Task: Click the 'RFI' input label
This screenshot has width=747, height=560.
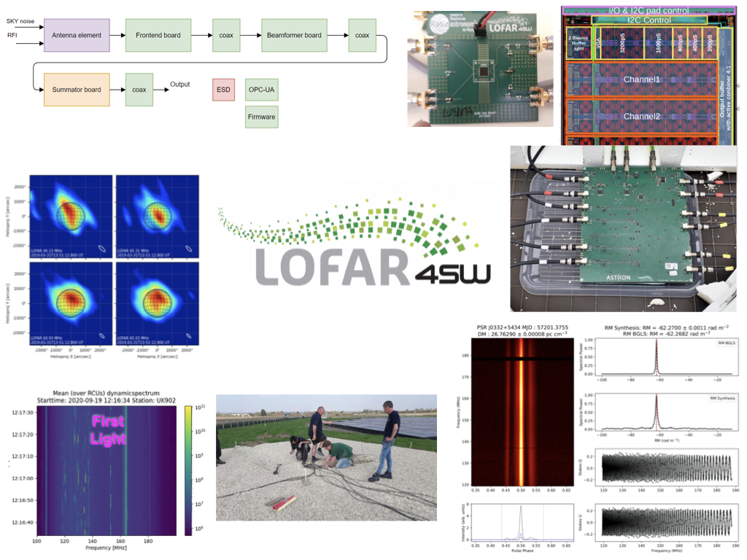Action: coord(12,35)
